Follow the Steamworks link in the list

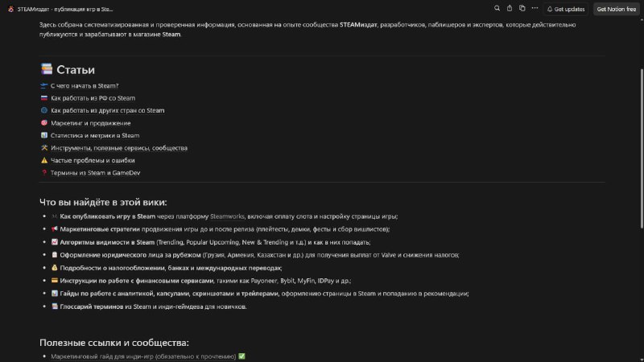pyautogui.click(x=227, y=216)
